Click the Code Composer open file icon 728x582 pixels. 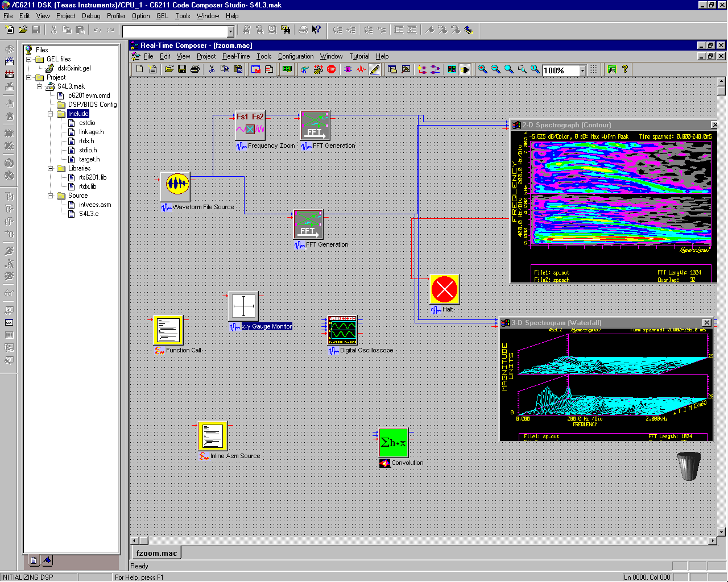point(23,30)
